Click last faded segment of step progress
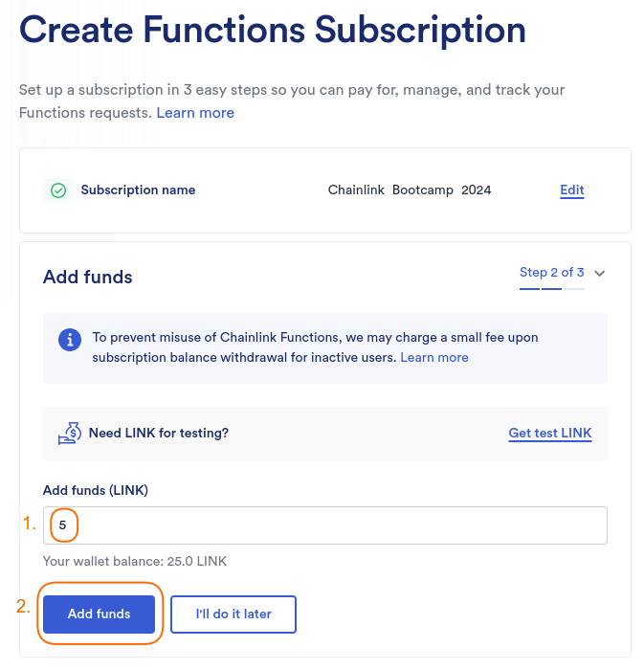 pos(574,289)
